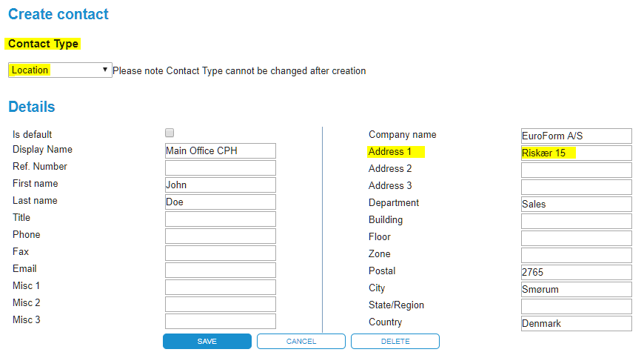Click into the Title field
This screenshot has width=644, height=355.
[220, 219]
